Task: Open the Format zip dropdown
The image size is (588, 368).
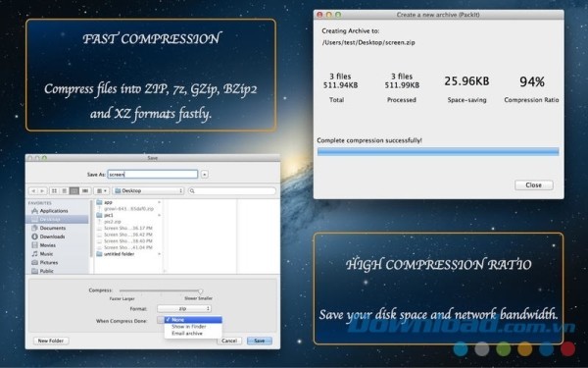Action: (x=184, y=309)
